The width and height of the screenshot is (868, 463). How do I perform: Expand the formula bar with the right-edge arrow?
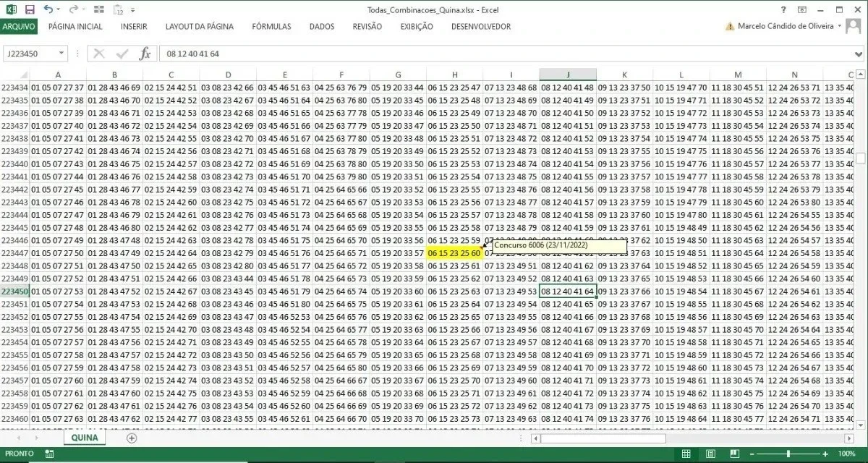point(860,54)
